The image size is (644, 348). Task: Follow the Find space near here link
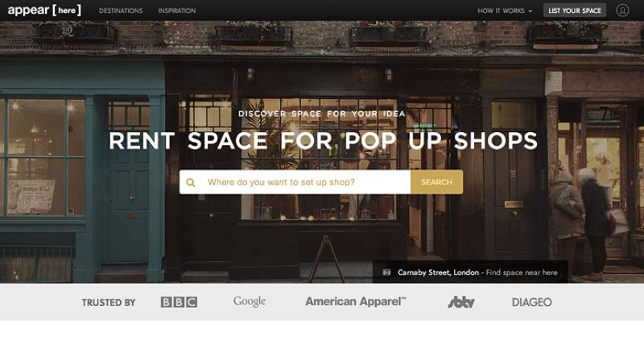point(522,272)
